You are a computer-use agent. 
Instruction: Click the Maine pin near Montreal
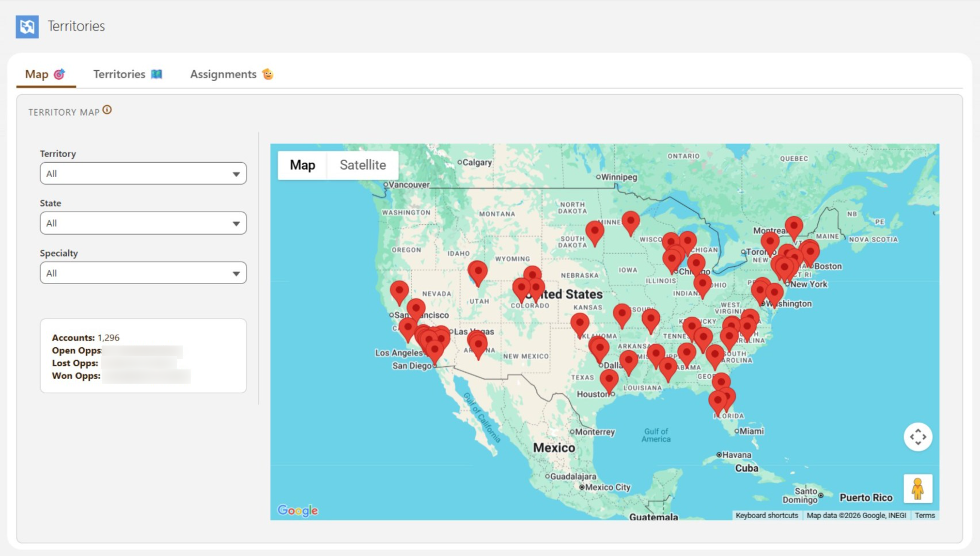794,226
